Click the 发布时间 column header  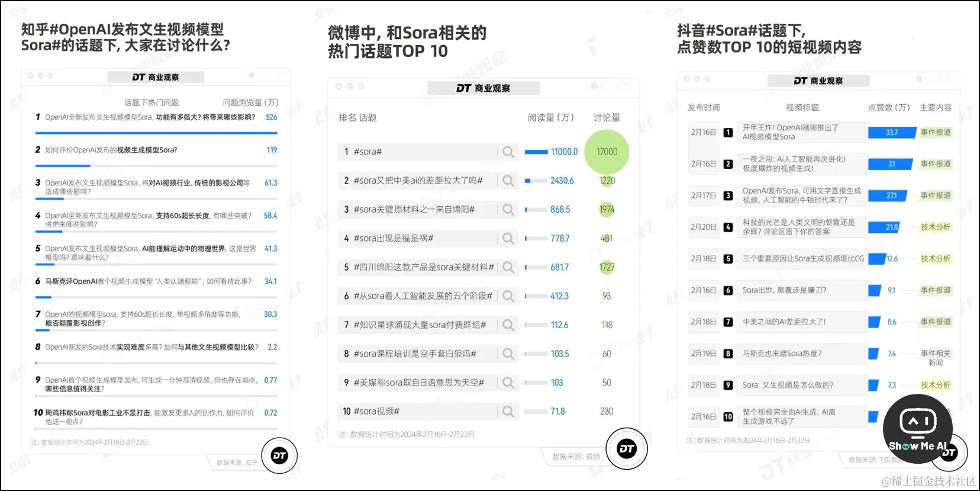pyautogui.click(x=704, y=108)
